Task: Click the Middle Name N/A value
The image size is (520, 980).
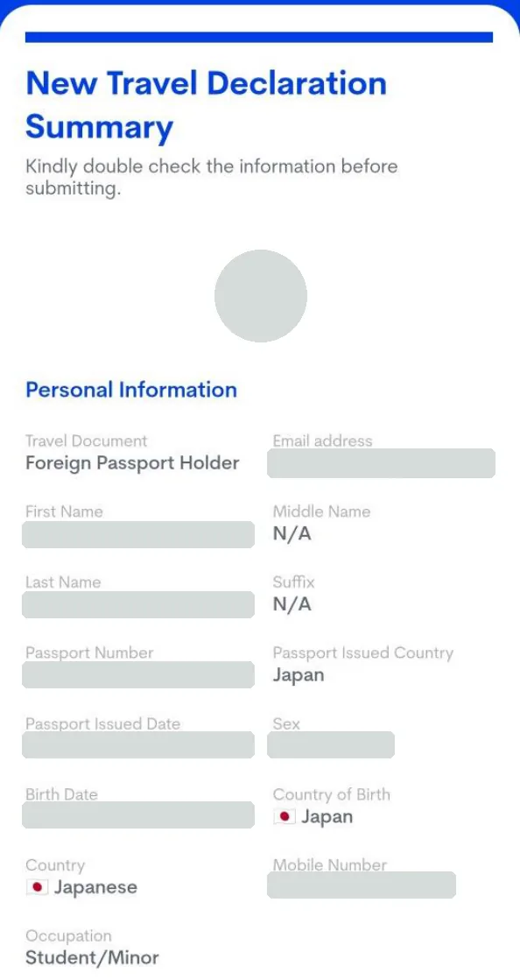Action: (292, 534)
